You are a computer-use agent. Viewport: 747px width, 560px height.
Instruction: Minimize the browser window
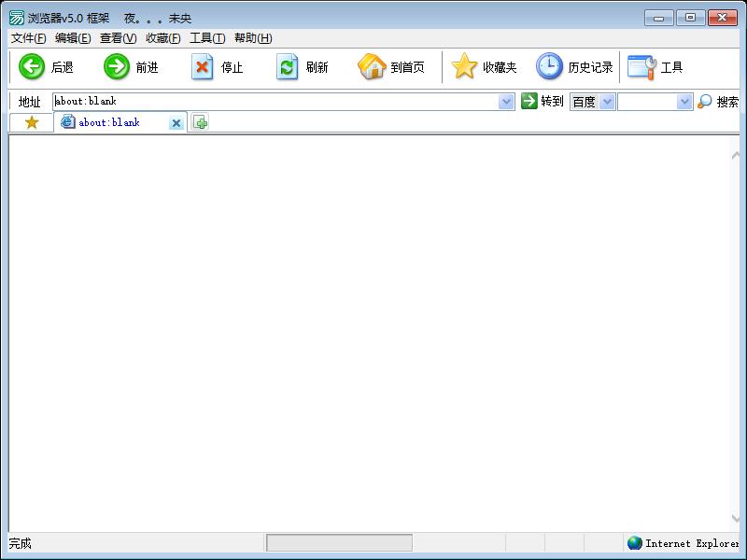pyautogui.click(x=659, y=18)
